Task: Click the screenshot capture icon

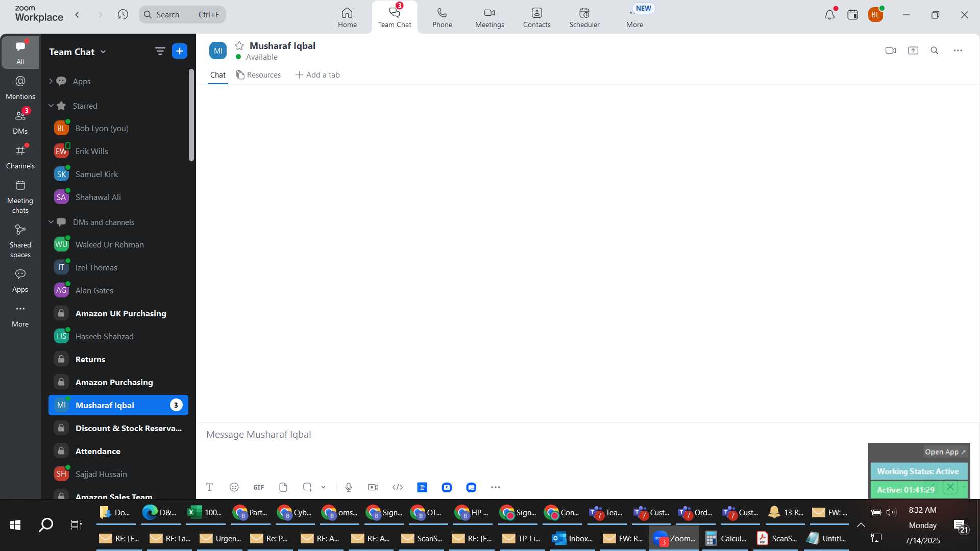Action: point(307,487)
